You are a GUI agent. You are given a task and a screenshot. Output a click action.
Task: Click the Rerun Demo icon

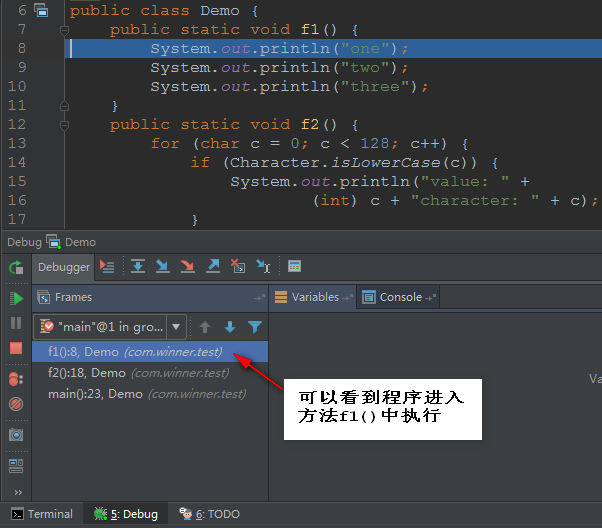point(16,267)
